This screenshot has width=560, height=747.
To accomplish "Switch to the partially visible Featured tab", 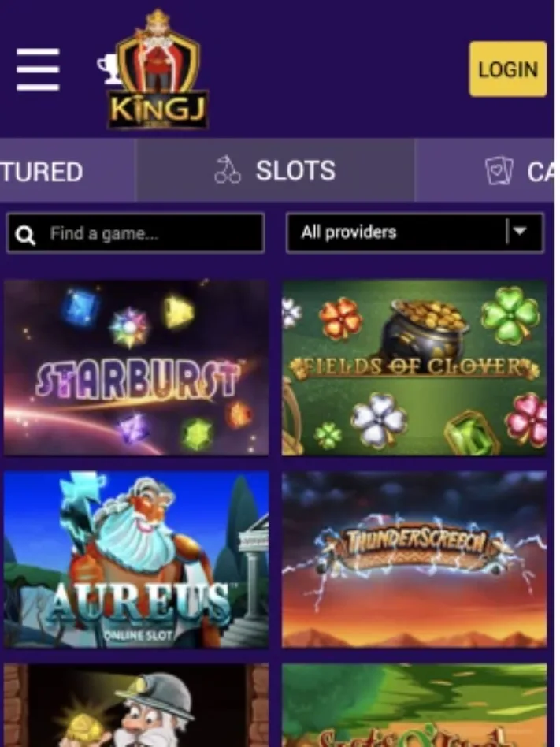I will point(67,170).
